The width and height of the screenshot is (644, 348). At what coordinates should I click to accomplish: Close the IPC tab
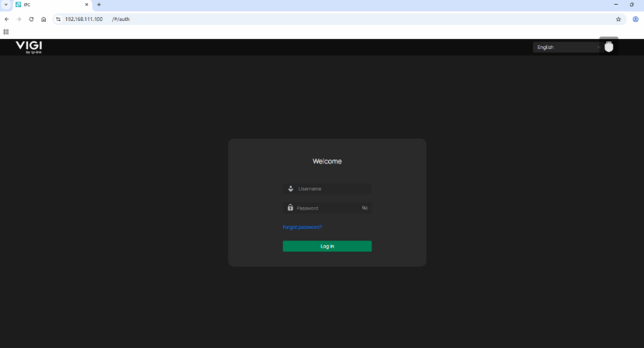86,5
